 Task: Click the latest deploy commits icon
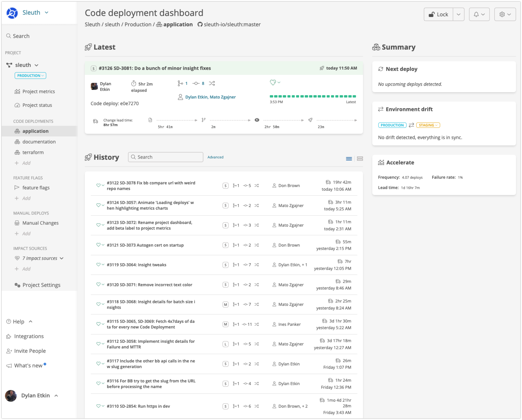(196, 84)
